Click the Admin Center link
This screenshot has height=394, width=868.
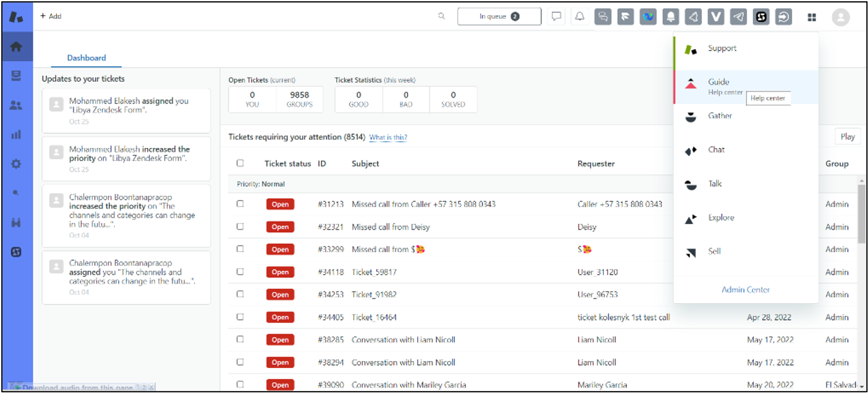[x=746, y=290]
